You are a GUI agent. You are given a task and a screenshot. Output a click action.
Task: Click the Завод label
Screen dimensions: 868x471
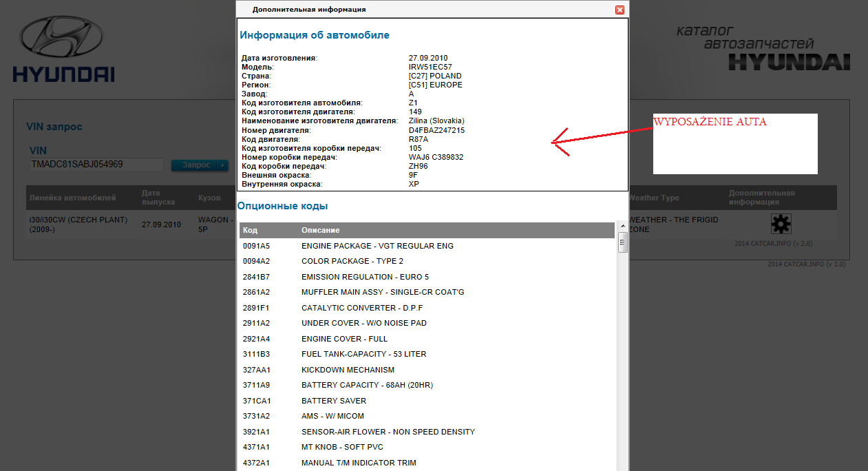[x=255, y=94]
